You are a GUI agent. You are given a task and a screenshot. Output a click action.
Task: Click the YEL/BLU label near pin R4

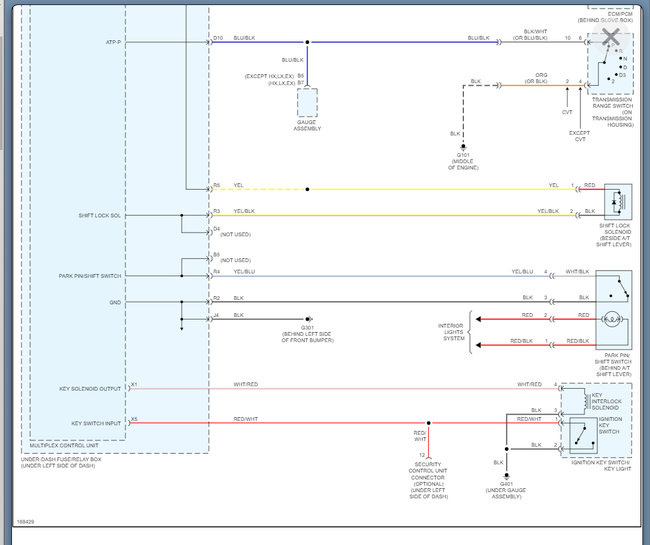(244, 272)
